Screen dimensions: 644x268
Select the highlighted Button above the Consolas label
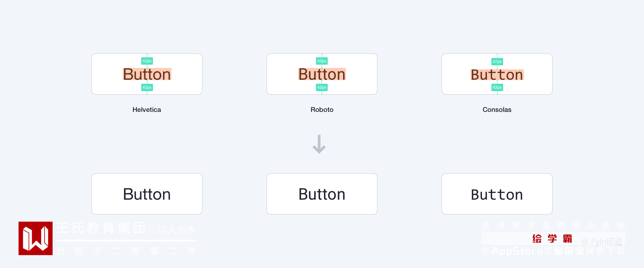pyautogui.click(x=497, y=74)
